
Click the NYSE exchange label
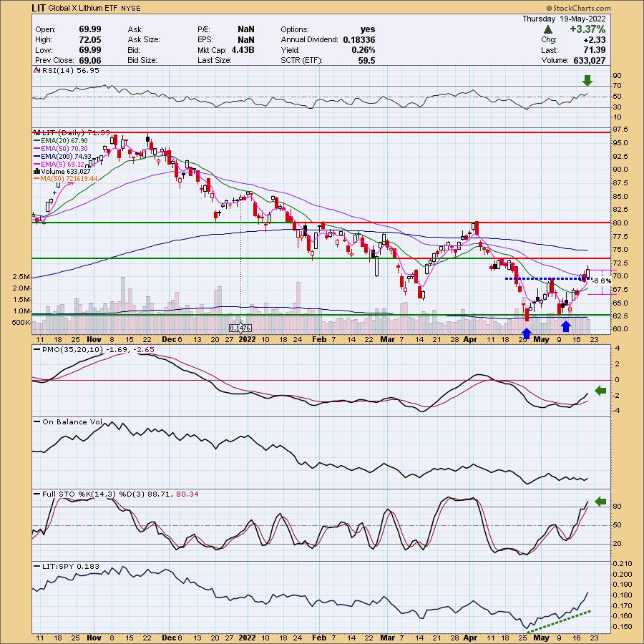(x=131, y=8)
